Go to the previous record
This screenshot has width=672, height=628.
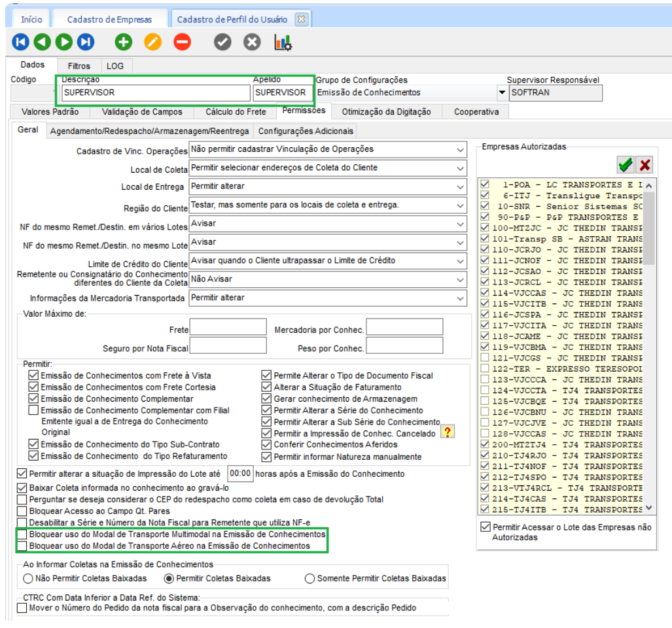coord(42,43)
